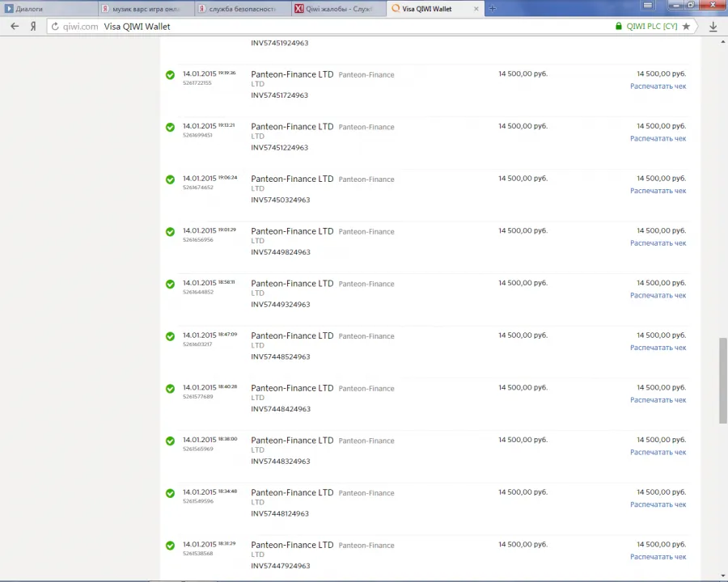Click Panteon-Finance LTD name above INV57449324963
This screenshot has height=582, width=728.
pyautogui.click(x=292, y=284)
